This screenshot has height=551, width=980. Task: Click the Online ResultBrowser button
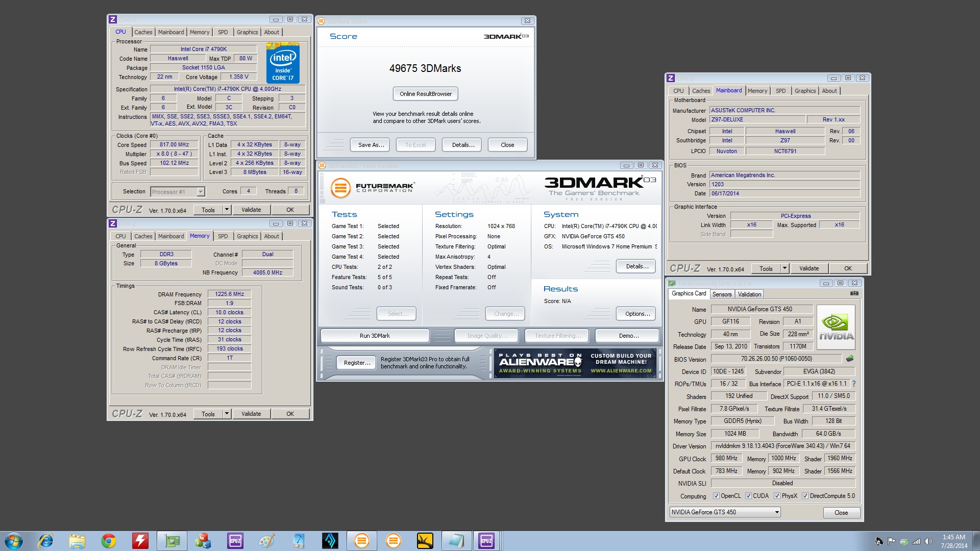(426, 94)
